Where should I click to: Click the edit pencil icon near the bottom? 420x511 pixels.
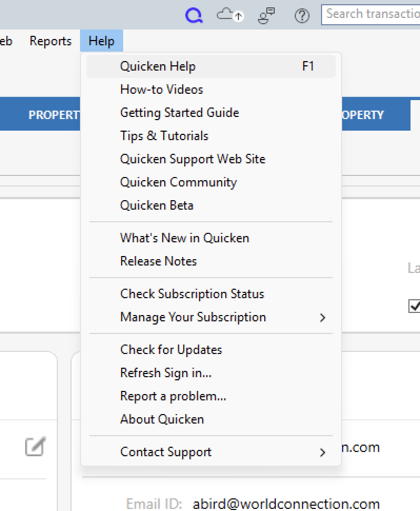[x=35, y=447]
